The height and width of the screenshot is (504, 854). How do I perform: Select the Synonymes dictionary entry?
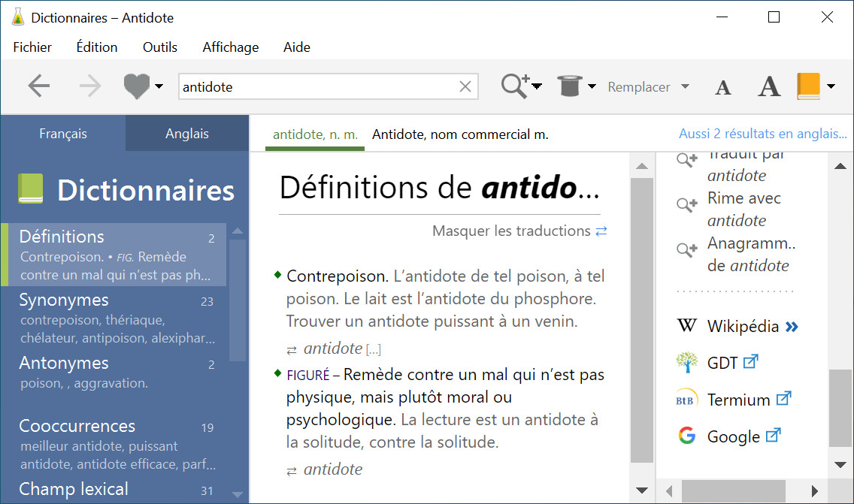click(114, 318)
